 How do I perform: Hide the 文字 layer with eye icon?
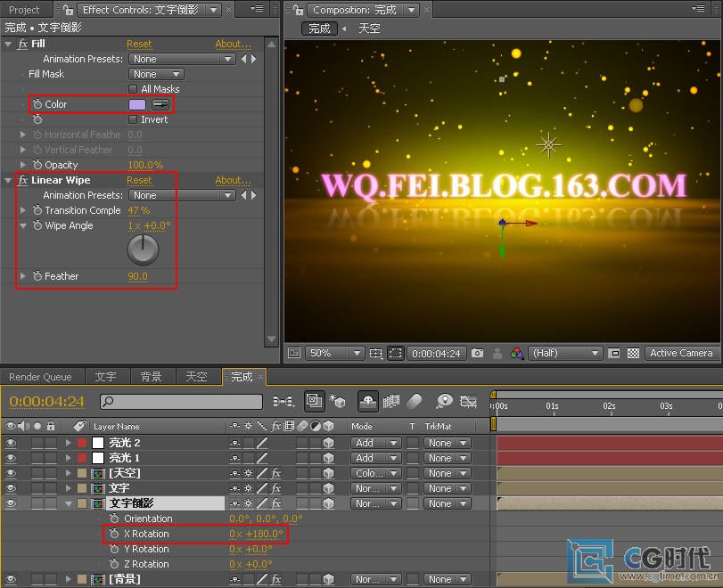tap(10, 488)
